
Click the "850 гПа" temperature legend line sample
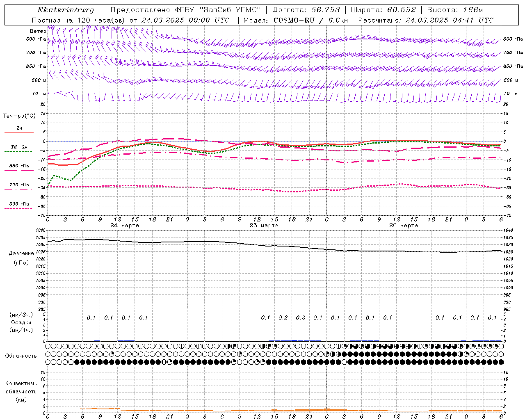point(19,170)
